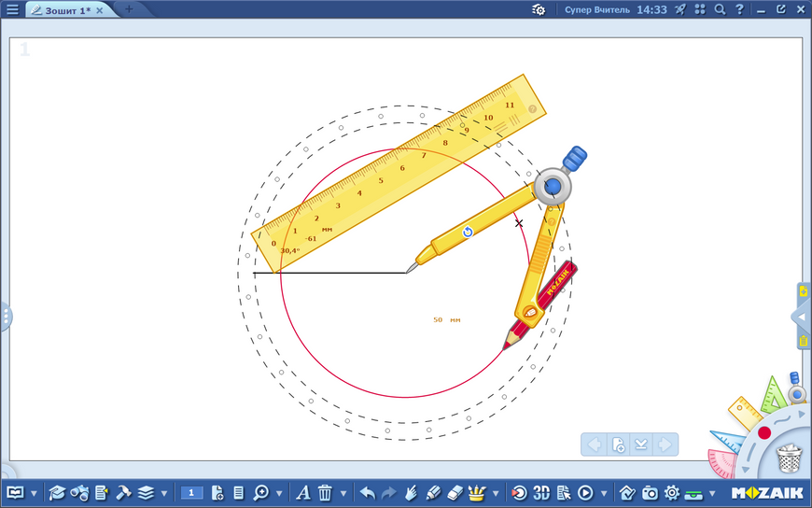The image size is (812, 508).
Task: Open display settings gear icon in title bar
Action: click(x=539, y=9)
